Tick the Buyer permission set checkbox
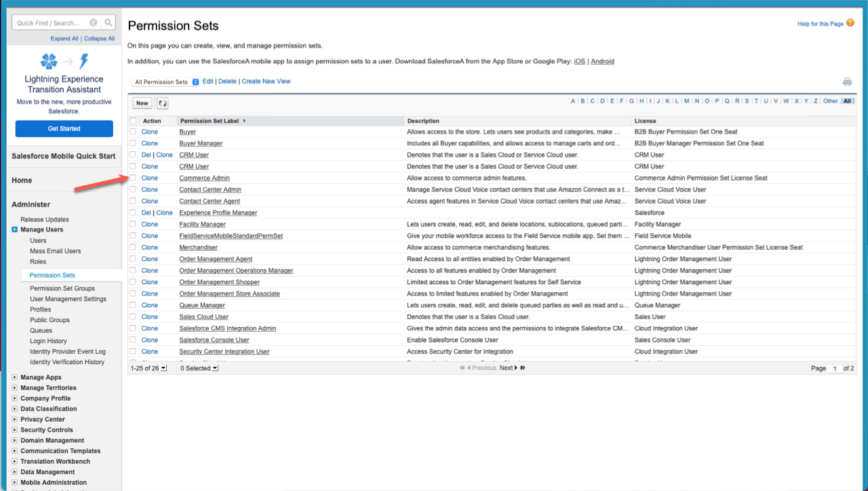Image resolution: width=868 pixels, height=491 pixels. pyautogui.click(x=133, y=132)
